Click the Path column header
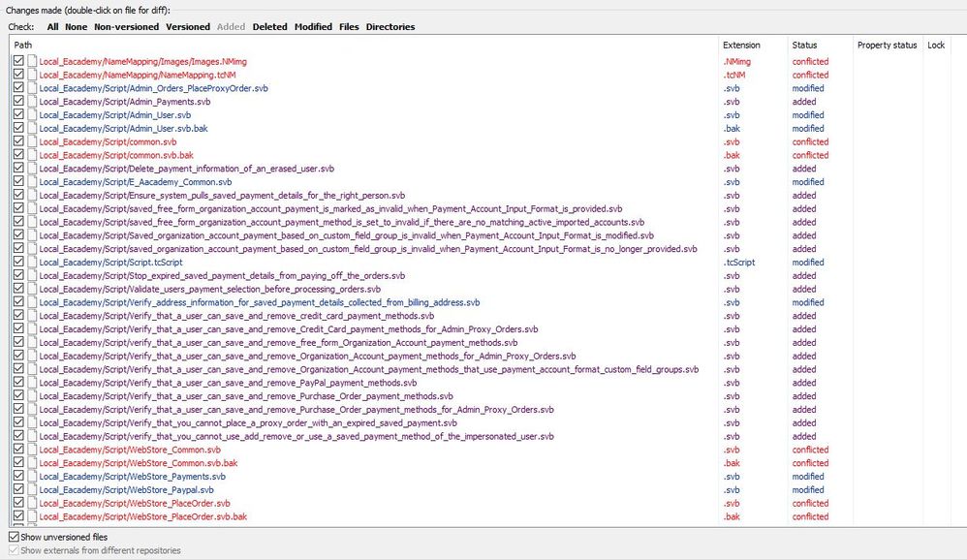Viewport: 967px width, 560px height. pyautogui.click(x=23, y=46)
